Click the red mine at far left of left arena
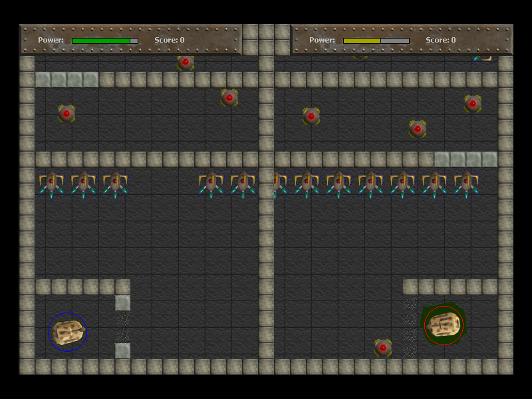The height and width of the screenshot is (399, 532). pos(66,113)
